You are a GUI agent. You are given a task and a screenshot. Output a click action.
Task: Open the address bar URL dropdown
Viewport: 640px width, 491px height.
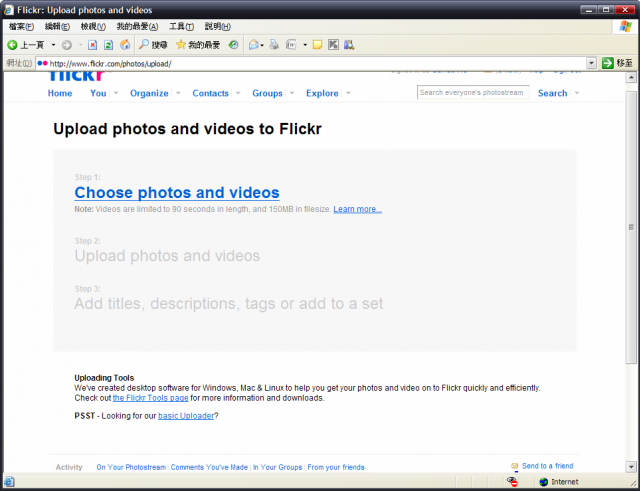(x=591, y=63)
